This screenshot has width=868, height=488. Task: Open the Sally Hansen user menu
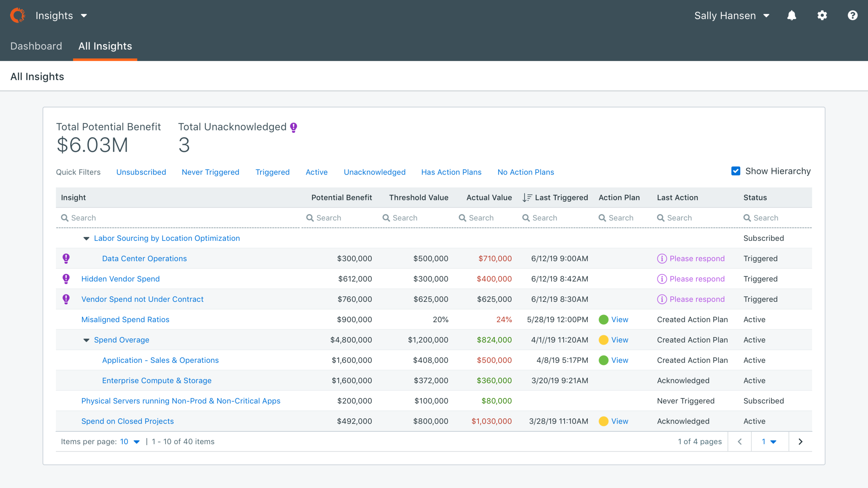[732, 16]
